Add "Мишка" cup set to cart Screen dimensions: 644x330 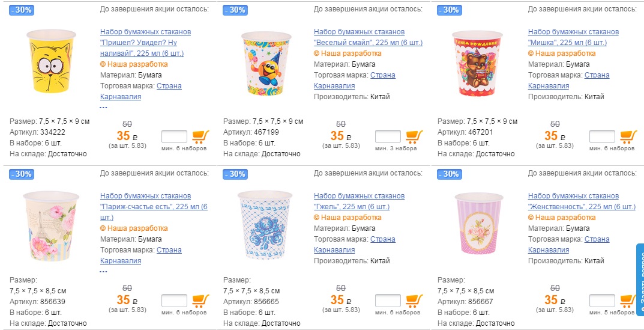pos(628,136)
